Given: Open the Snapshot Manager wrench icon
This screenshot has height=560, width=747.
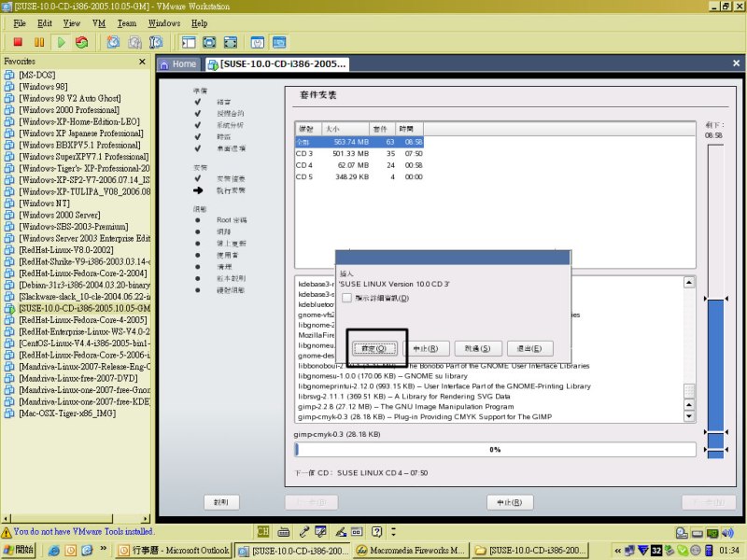Looking at the screenshot, I should (156, 42).
